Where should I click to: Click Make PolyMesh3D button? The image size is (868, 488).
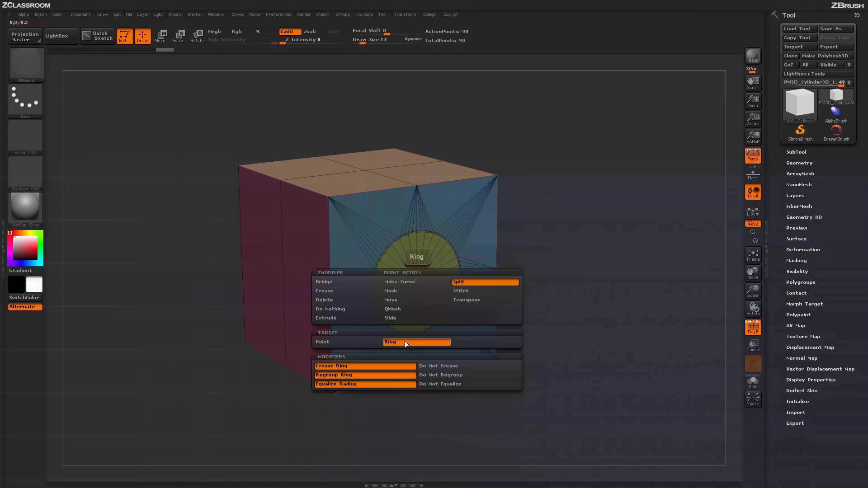827,56
